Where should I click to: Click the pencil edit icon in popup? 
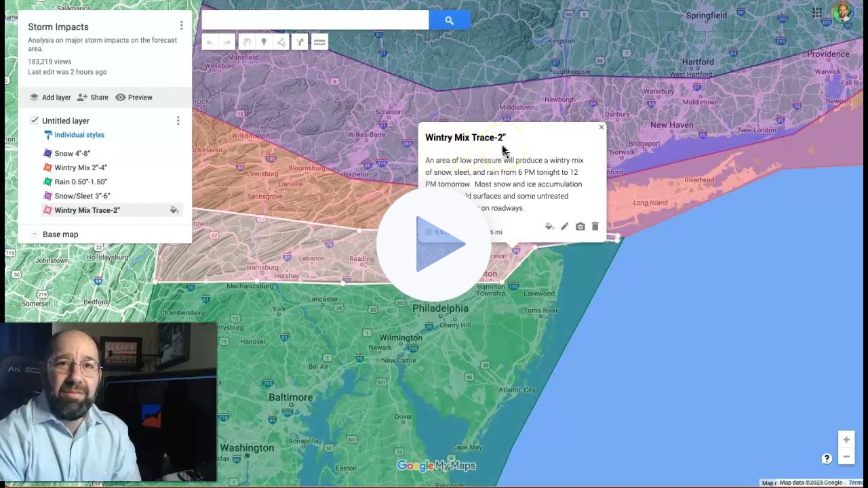[564, 226]
